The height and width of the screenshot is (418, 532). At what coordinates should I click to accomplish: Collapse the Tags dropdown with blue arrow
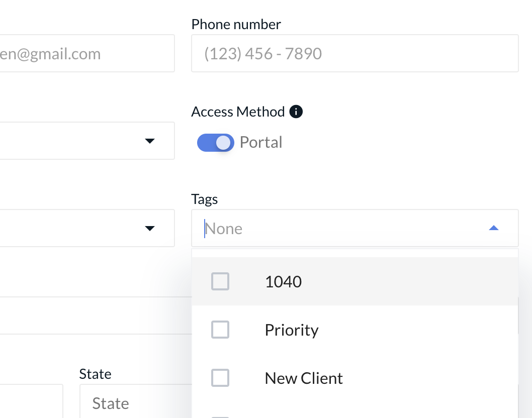pos(493,228)
